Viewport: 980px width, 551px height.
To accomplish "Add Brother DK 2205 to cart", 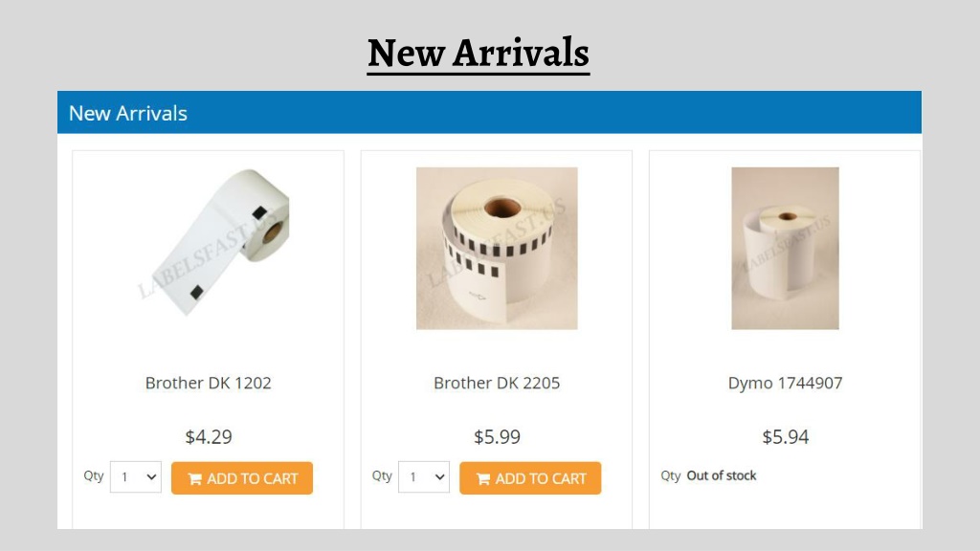I will (530, 478).
